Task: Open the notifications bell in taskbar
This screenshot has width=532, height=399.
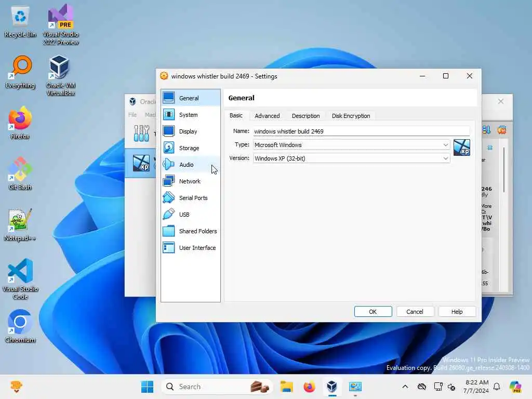Action: 497,387
